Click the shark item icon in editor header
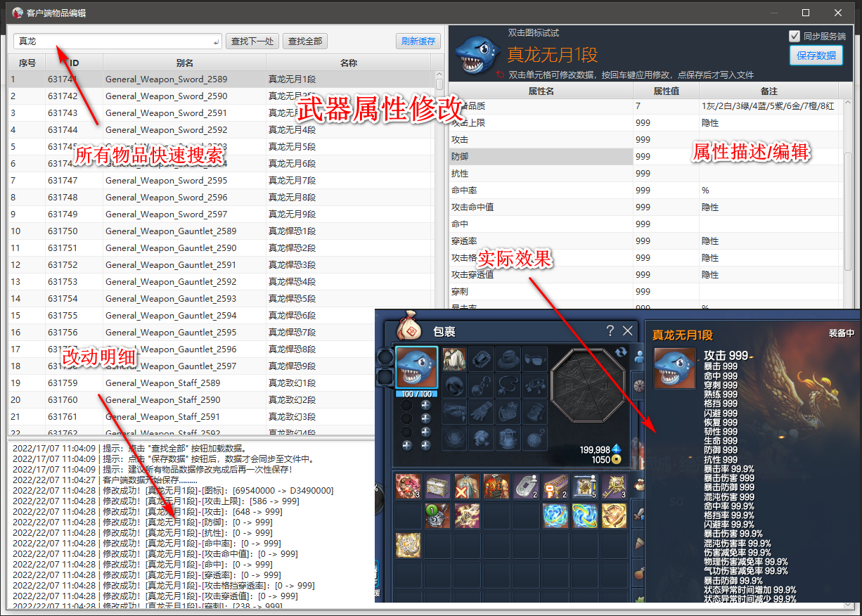 [477, 55]
